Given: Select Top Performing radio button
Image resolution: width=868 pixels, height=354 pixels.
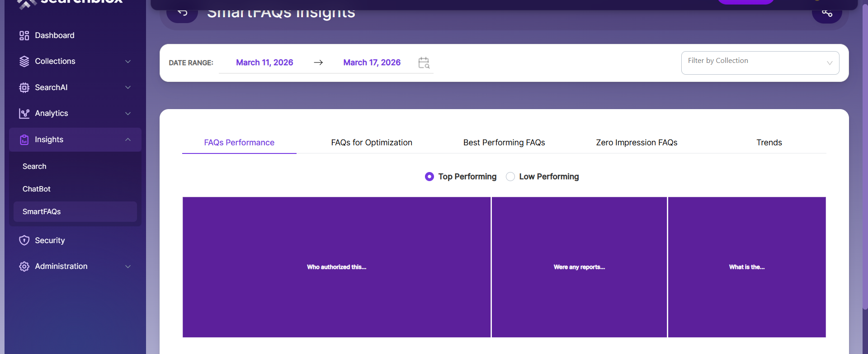Looking at the screenshot, I should pos(429,177).
